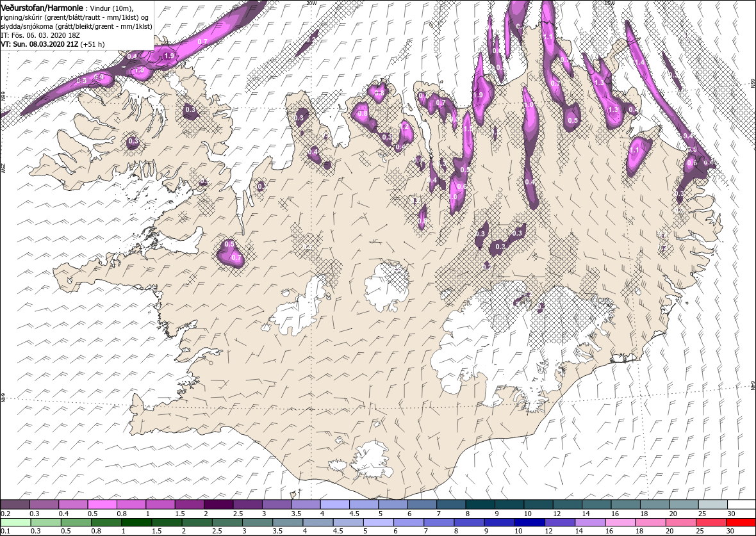This screenshot has width=756, height=536.
Task: Click the '(+51 h)' forecast offset text
Action: click(x=92, y=44)
